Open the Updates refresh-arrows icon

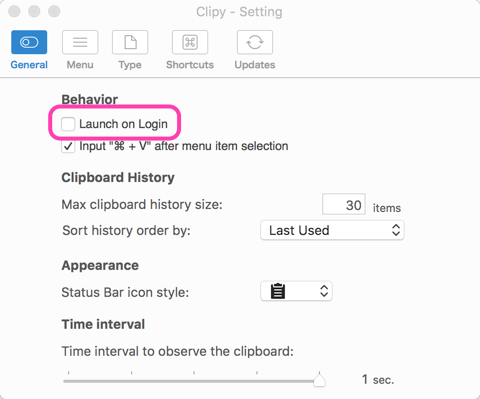255,42
